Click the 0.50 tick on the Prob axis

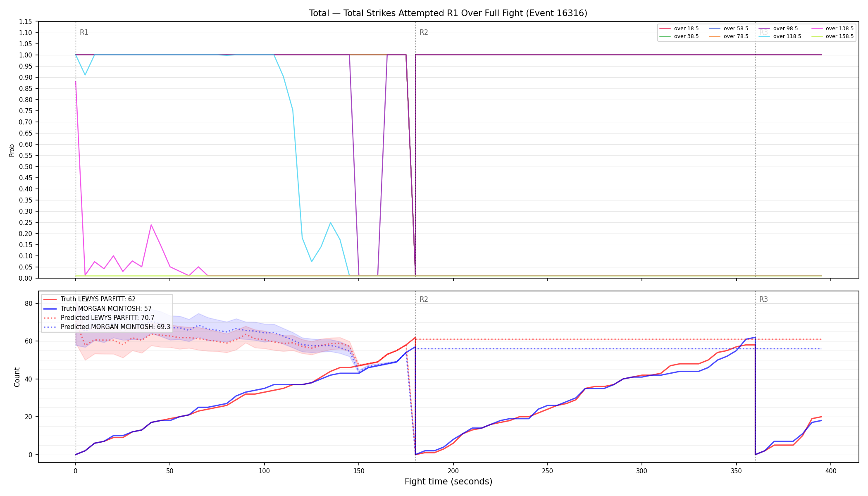(26, 167)
